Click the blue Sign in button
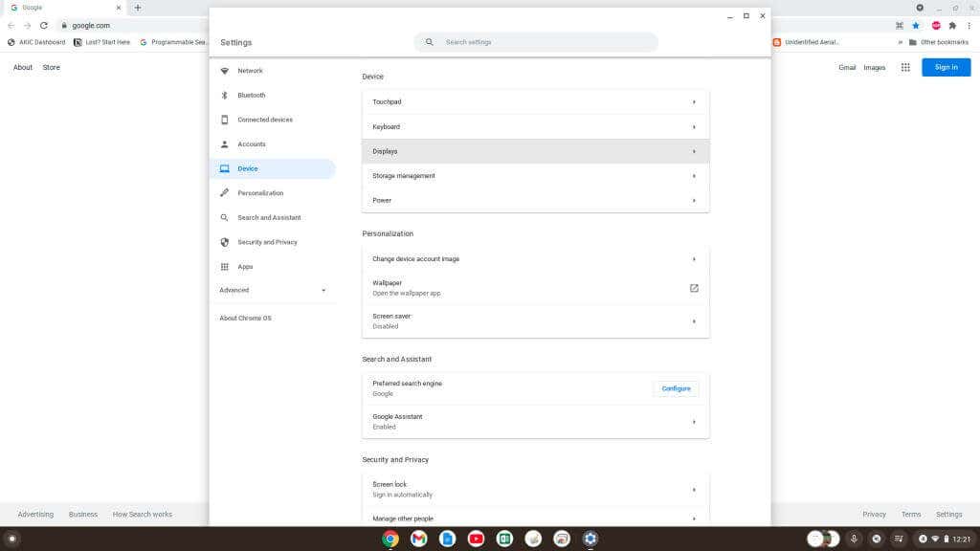980x551 pixels. pyautogui.click(x=946, y=68)
